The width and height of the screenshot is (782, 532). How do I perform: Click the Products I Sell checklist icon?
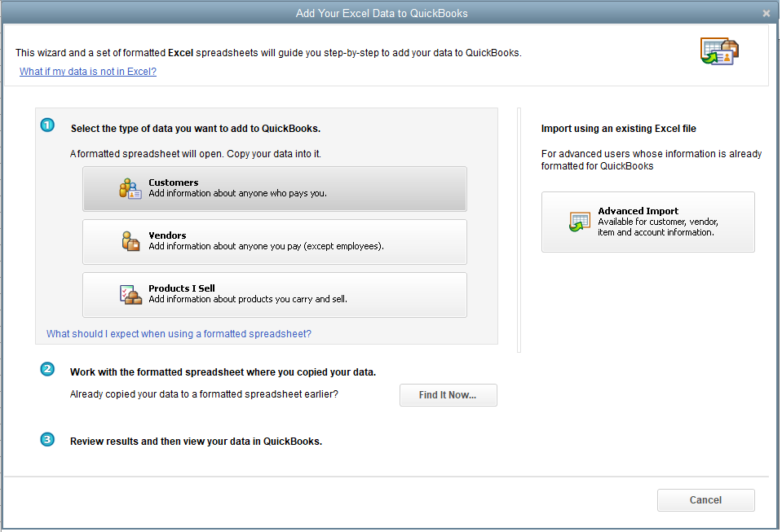(x=130, y=294)
